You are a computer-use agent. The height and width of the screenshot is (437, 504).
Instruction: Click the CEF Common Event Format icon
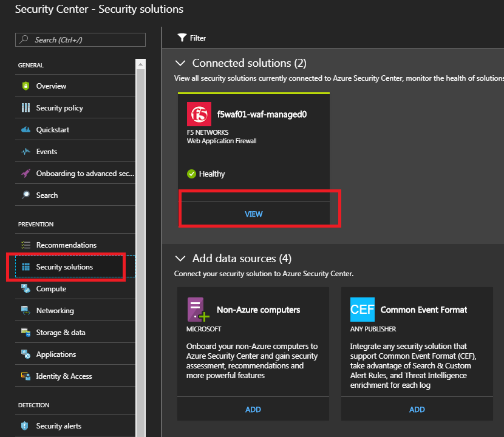click(363, 310)
